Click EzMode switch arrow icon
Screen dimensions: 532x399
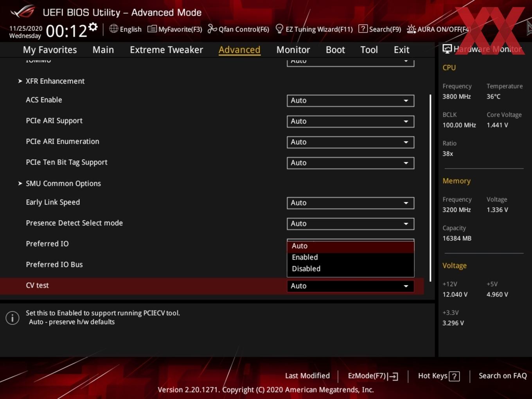(393, 376)
